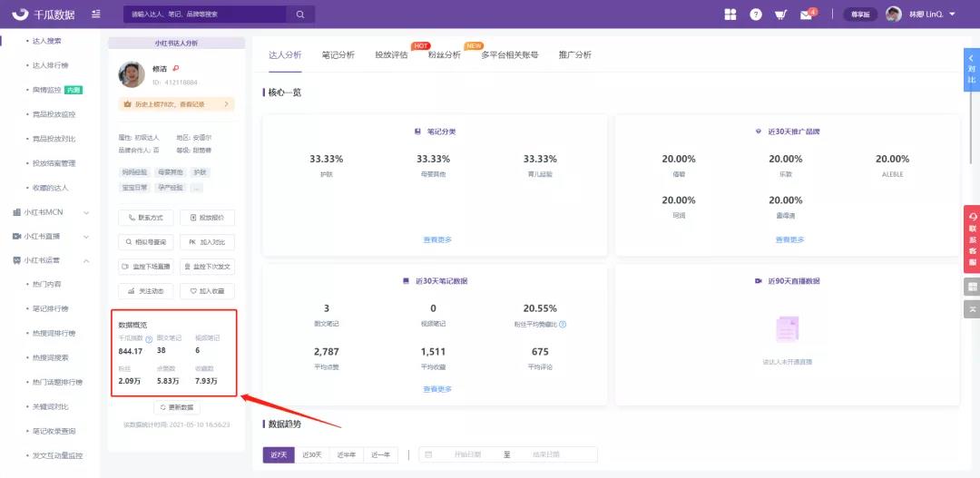The image size is (980, 478).
Task: Select the 近一年 time range option
Action: tap(380, 454)
